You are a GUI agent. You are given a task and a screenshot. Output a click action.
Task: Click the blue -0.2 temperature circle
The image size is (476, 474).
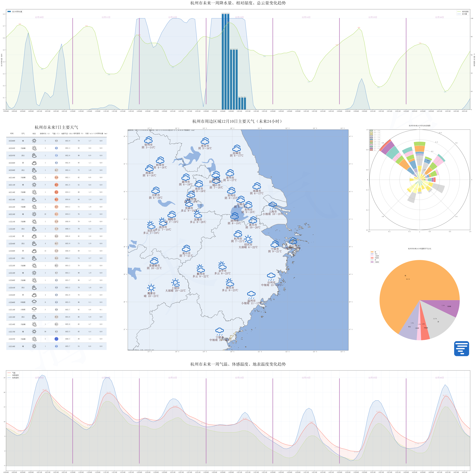(56, 339)
